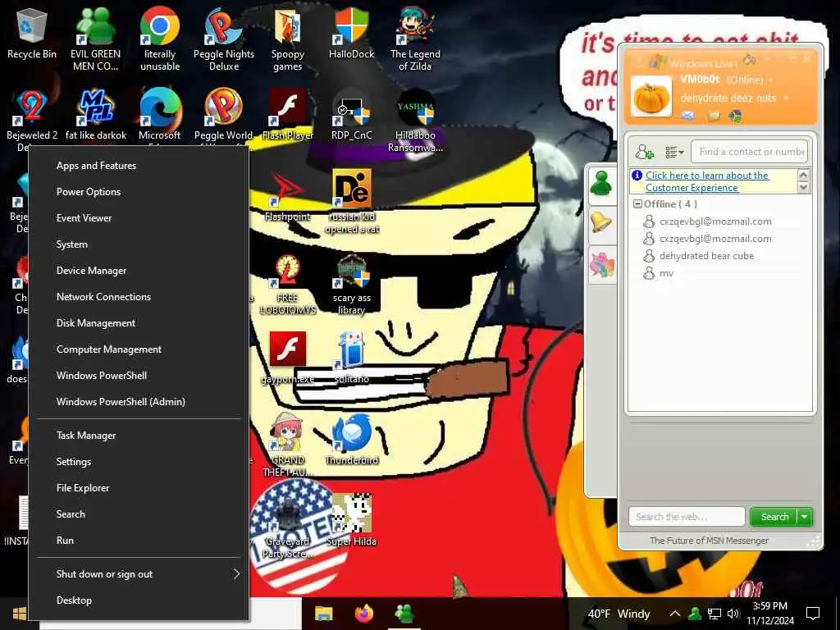
Task: Open Disk Management from the context menu
Action: [139, 323]
